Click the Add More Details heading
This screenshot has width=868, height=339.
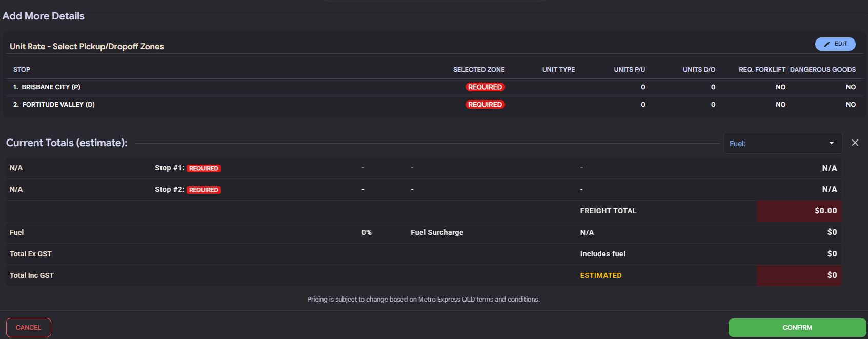[x=44, y=16]
